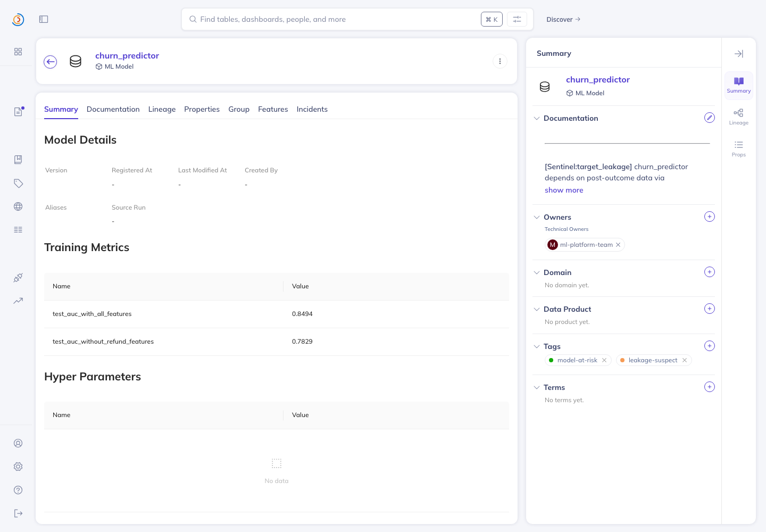Add an owner with the plus icon
The height and width of the screenshot is (532, 766).
[710, 217]
